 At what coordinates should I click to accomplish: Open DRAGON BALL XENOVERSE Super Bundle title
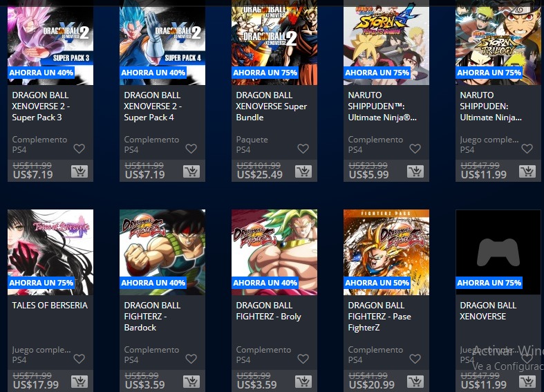pos(271,106)
